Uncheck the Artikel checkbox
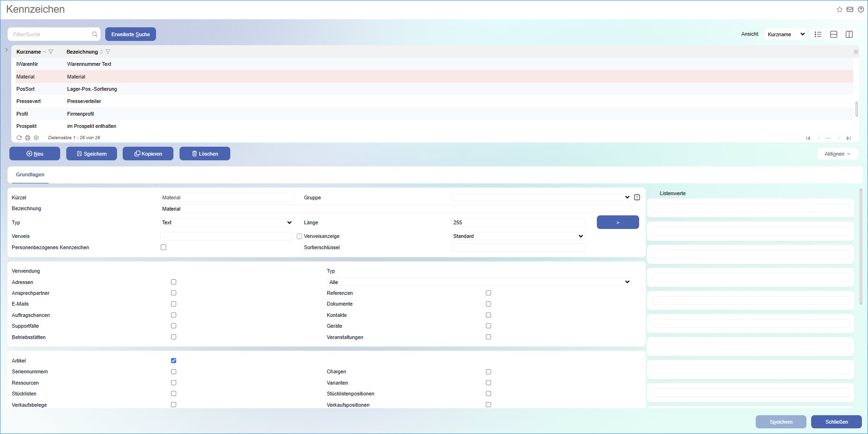 point(173,361)
